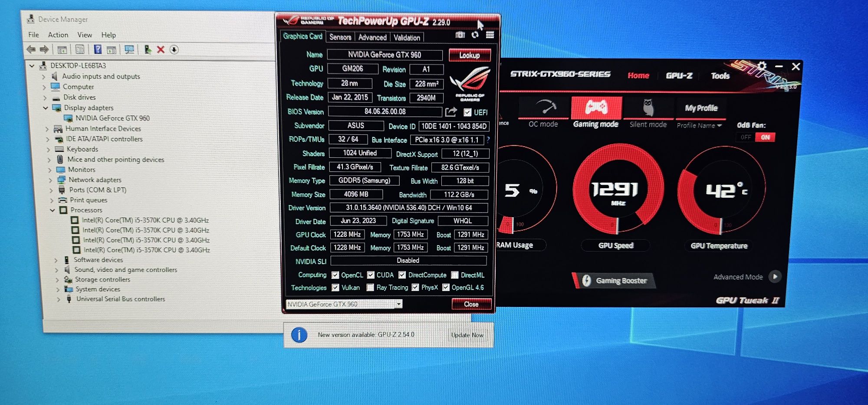
Task: Open the Profile Name dropdown in GPU Tweak
Action: coord(699,125)
